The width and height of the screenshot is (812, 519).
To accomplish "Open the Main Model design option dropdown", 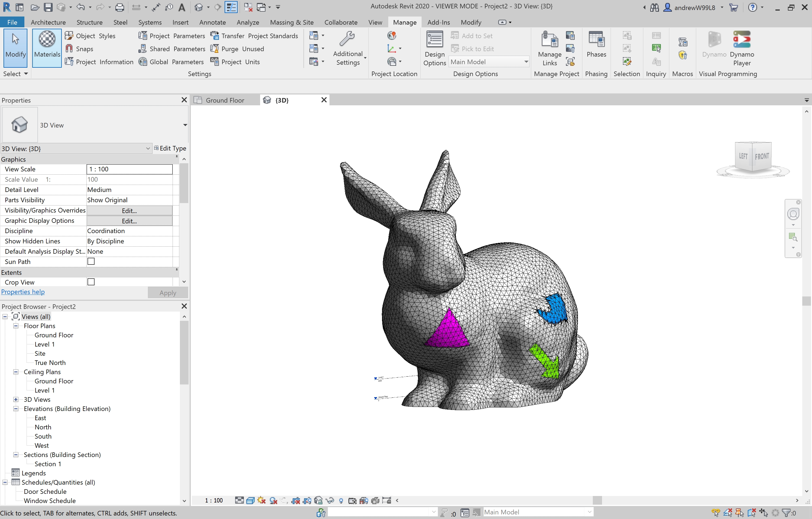I will click(489, 62).
